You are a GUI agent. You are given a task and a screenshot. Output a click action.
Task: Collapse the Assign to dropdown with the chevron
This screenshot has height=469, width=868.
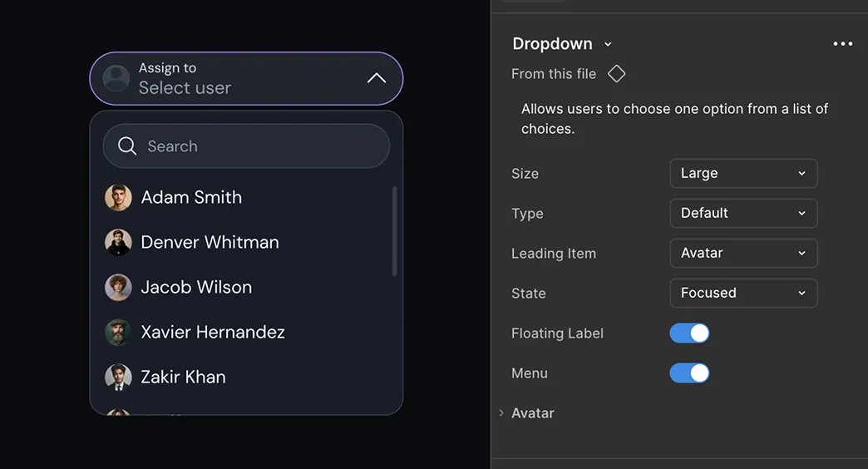377,78
